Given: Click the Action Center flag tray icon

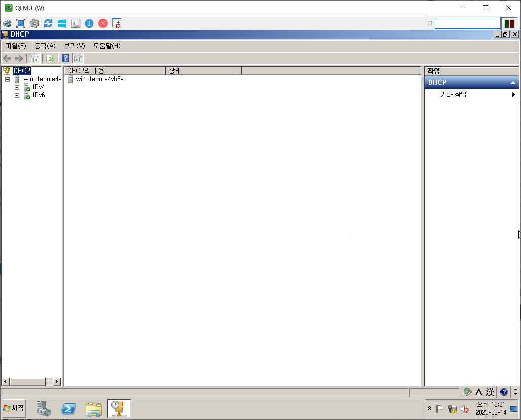Looking at the screenshot, I should pyautogui.click(x=440, y=409).
